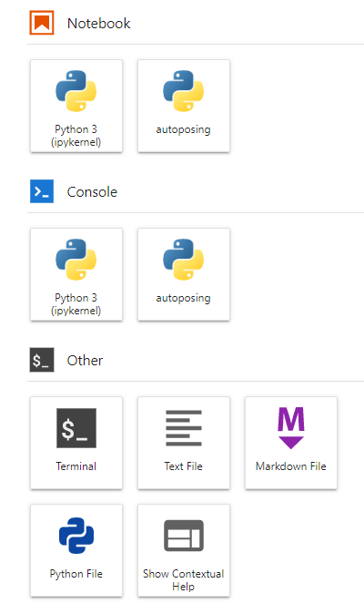
Task: Click the blue Console section icon
Action: coord(42,191)
